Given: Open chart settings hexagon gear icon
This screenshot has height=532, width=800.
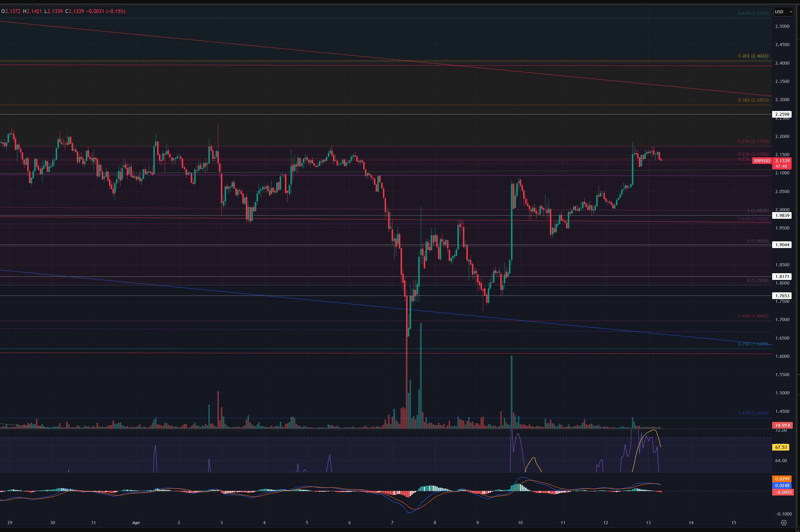Looking at the screenshot, I should (783, 522).
